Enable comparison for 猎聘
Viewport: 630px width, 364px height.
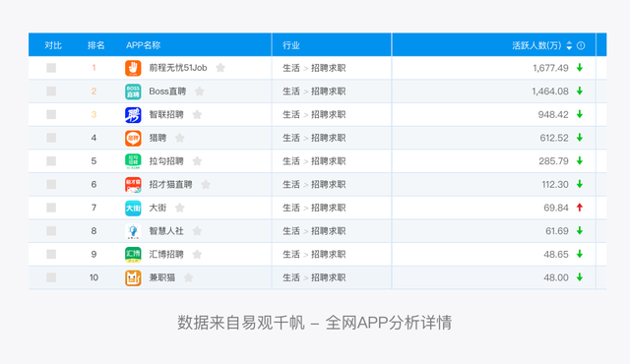[51, 138]
